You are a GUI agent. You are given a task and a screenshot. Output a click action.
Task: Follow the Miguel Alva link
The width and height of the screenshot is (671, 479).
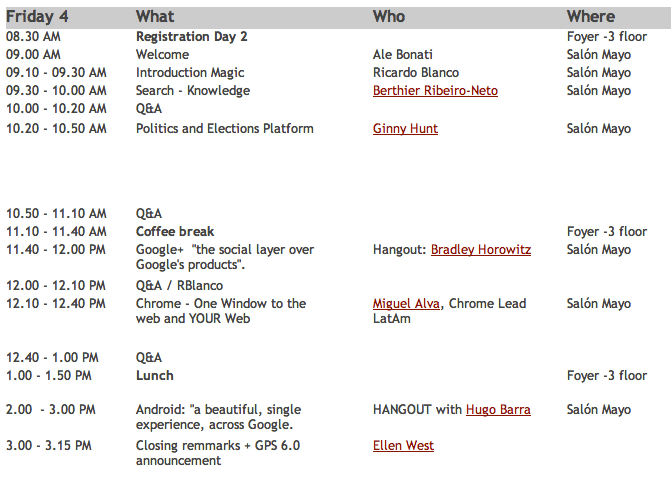pos(406,304)
